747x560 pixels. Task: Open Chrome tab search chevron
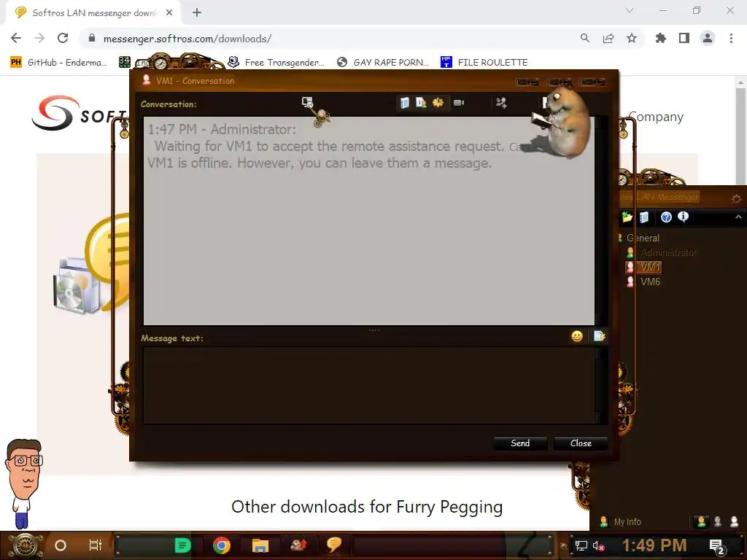[x=630, y=10]
